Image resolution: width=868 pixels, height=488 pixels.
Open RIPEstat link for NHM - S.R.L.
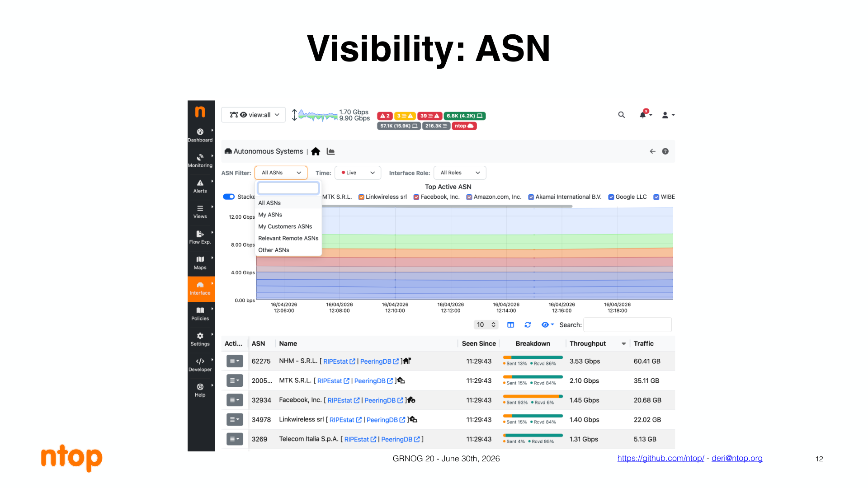pos(339,361)
